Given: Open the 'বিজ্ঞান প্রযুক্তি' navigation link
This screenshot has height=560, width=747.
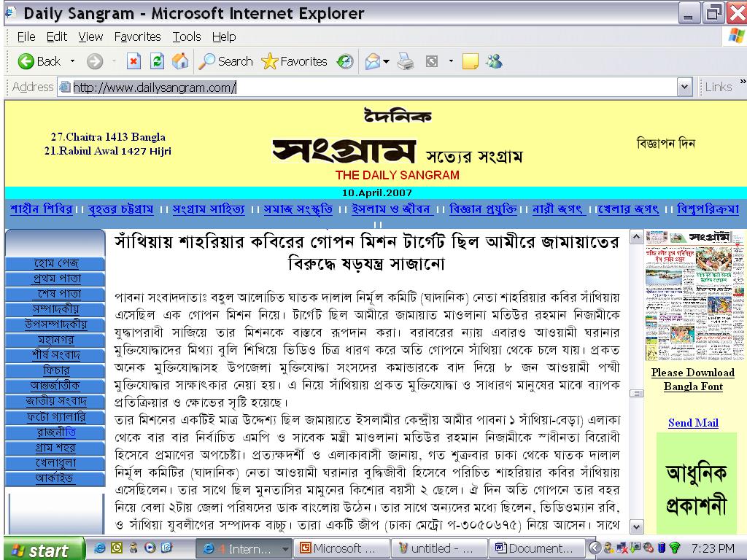Looking at the screenshot, I should coord(483,209).
